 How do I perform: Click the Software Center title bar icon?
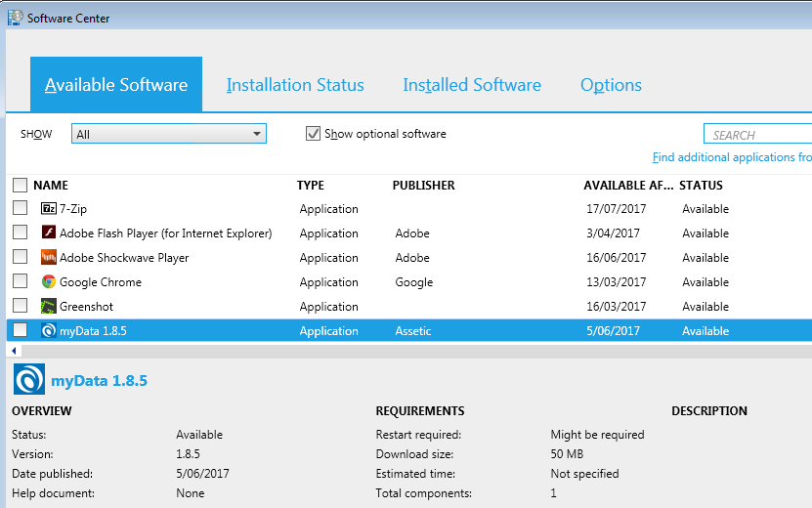tap(16, 18)
